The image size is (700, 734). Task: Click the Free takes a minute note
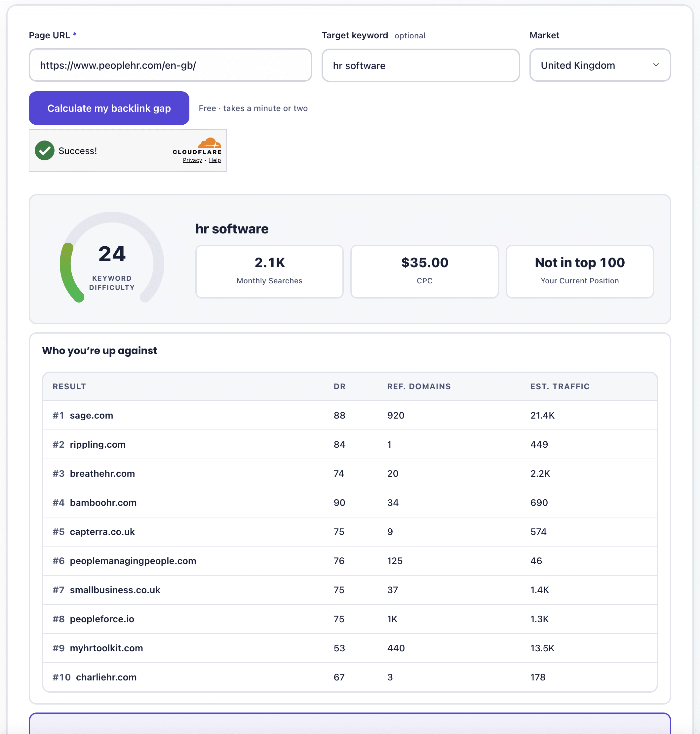tap(253, 108)
